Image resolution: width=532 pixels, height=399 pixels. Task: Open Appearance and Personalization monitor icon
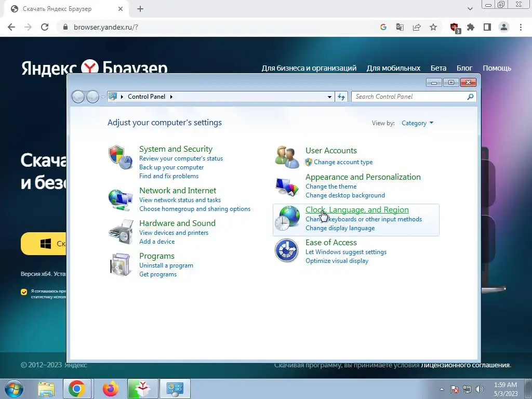coord(287,187)
